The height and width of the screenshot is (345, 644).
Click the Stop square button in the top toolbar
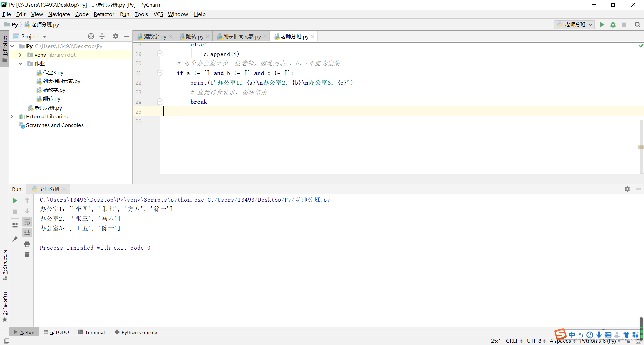coord(624,25)
